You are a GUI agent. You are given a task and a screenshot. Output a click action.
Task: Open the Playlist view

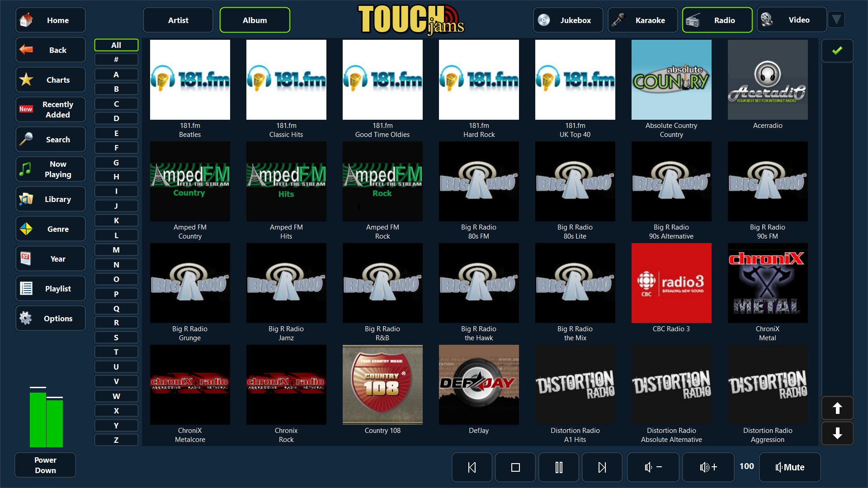pos(50,288)
